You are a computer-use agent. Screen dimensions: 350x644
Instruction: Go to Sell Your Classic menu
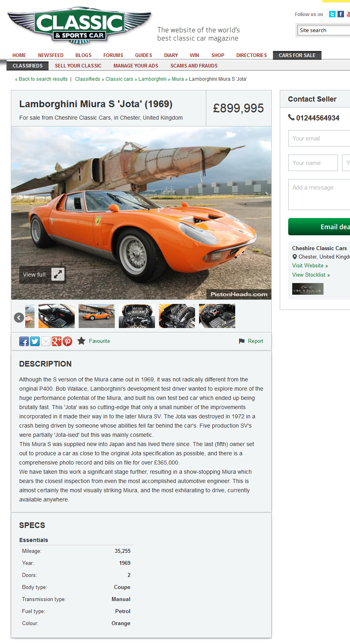(x=78, y=66)
